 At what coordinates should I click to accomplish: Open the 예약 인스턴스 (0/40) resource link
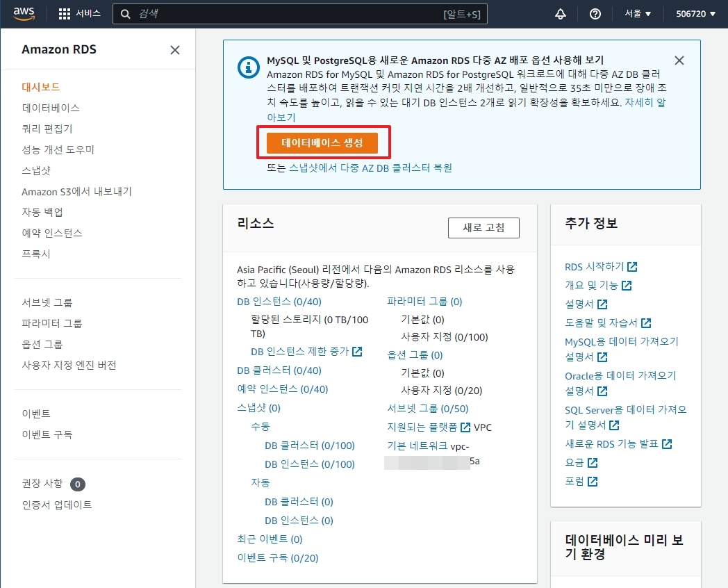coord(282,389)
